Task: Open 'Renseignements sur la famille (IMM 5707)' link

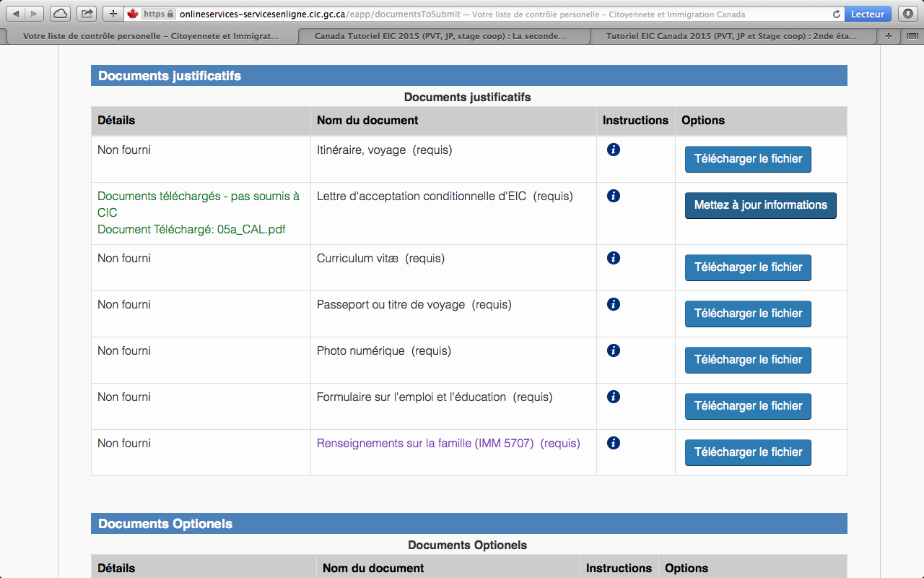Action: [425, 444]
